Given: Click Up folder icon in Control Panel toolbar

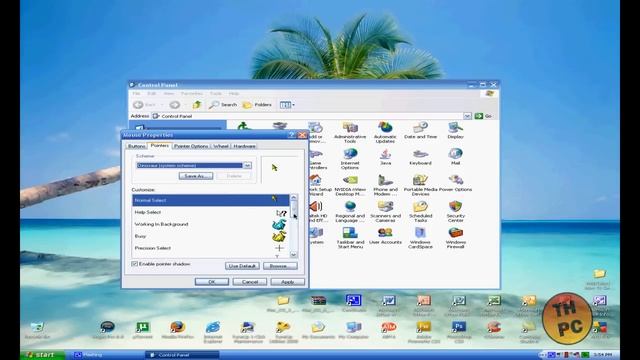Looking at the screenshot, I should (197, 105).
